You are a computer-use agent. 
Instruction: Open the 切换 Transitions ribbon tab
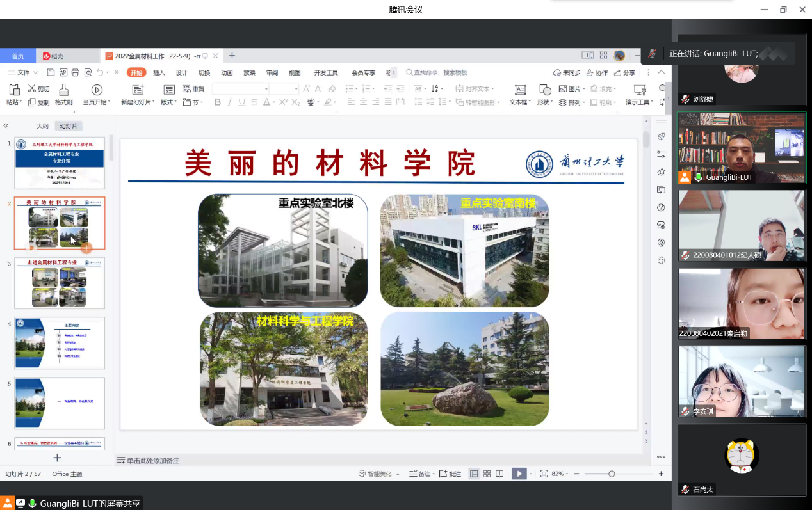coord(204,73)
